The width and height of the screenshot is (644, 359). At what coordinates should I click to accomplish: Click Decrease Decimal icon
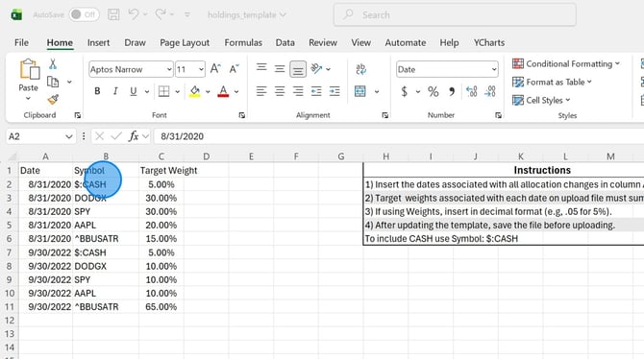tap(490, 91)
